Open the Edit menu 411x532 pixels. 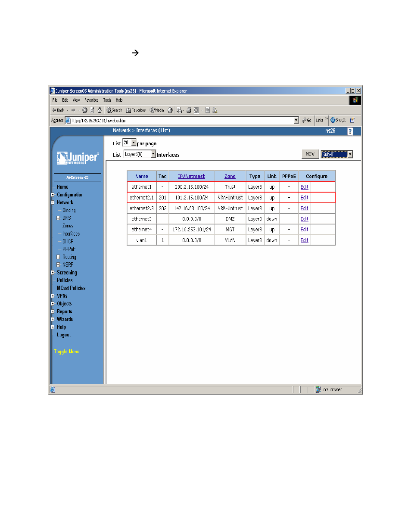coord(65,100)
